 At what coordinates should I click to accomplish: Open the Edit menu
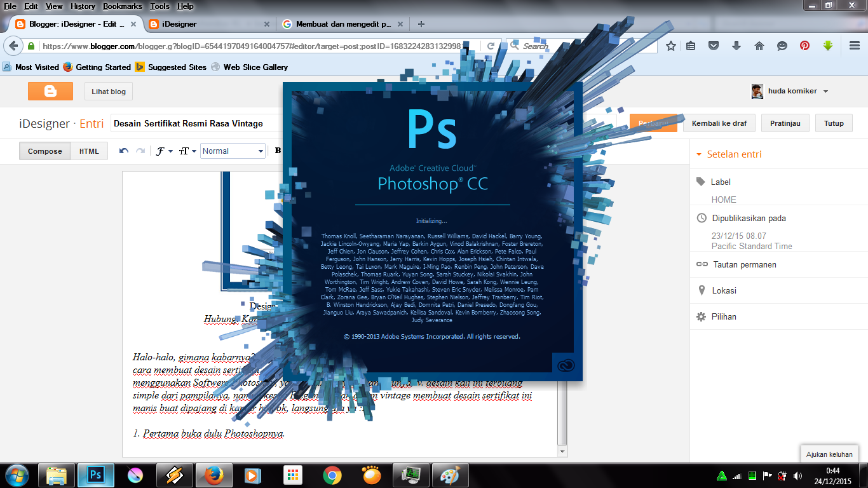point(31,6)
